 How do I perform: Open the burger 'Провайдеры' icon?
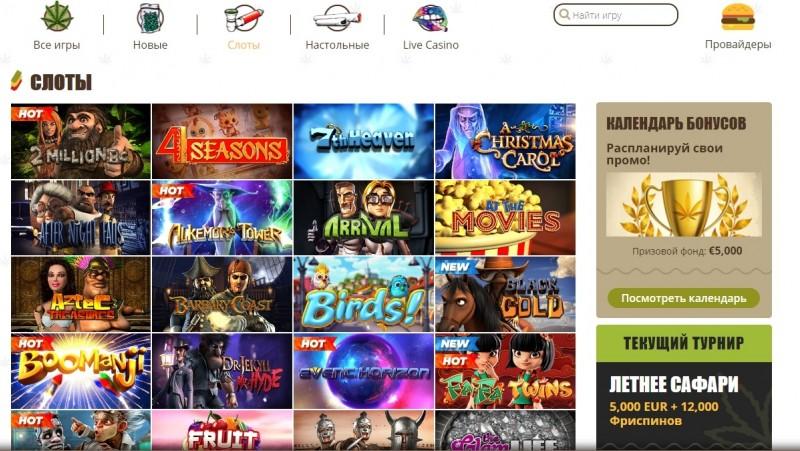pos(738,16)
